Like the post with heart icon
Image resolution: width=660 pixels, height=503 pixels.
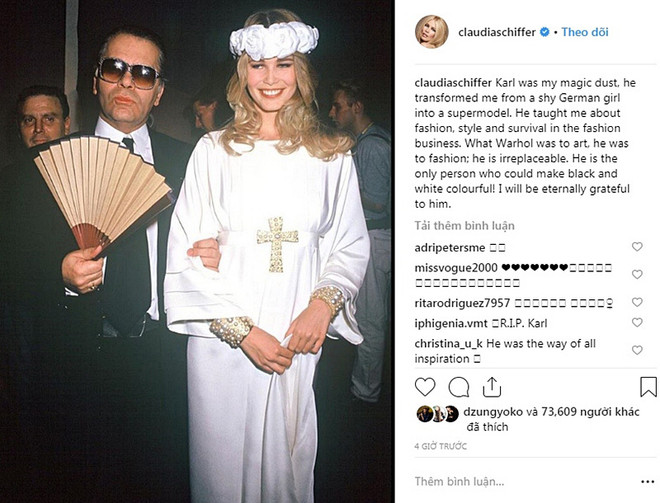425,387
